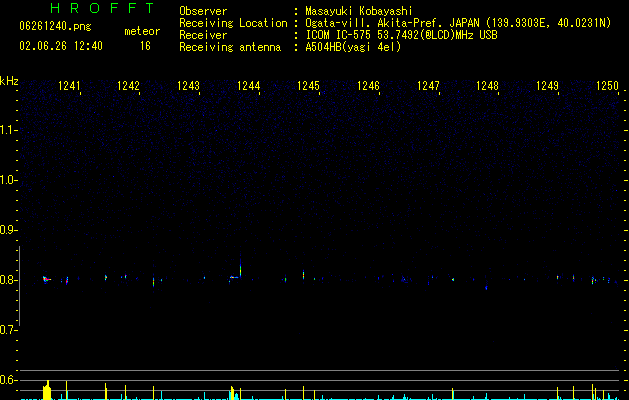Click the 1246 time axis marker
This screenshot has height=400, width=629.
click(368, 85)
